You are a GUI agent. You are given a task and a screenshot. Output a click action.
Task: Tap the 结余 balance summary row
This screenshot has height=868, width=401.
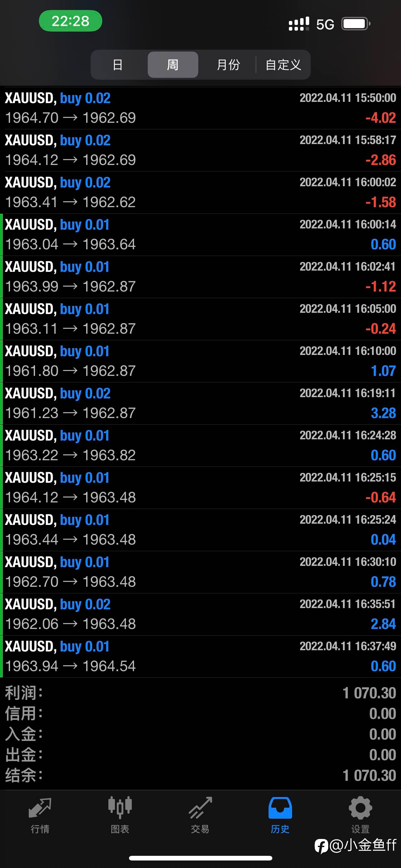(200, 775)
